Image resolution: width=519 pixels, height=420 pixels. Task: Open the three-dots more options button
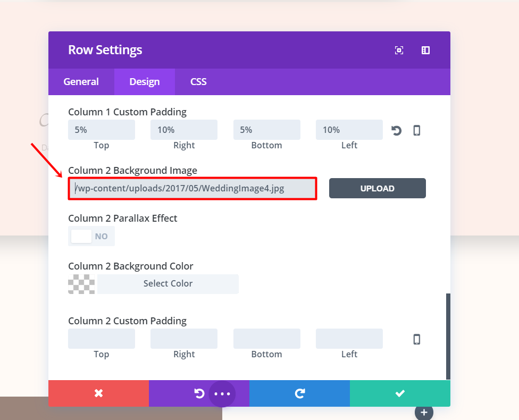tap(222, 394)
